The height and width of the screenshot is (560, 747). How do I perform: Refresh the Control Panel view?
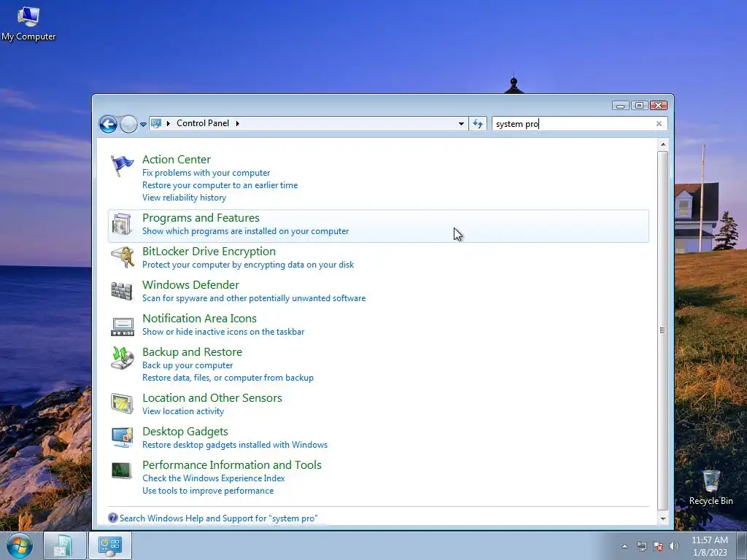click(478, 124)
